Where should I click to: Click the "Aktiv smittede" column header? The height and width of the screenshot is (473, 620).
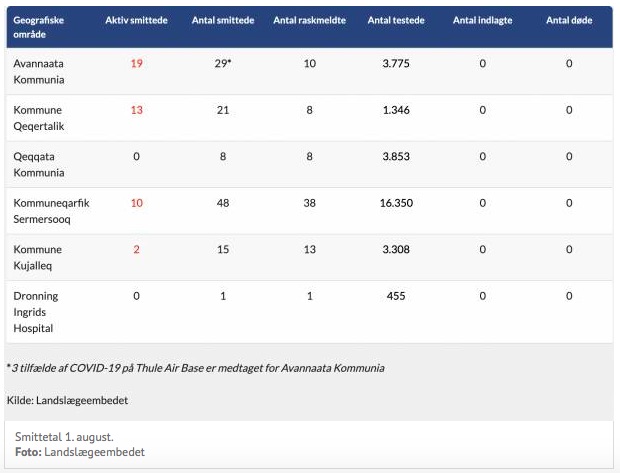(136, 21)
